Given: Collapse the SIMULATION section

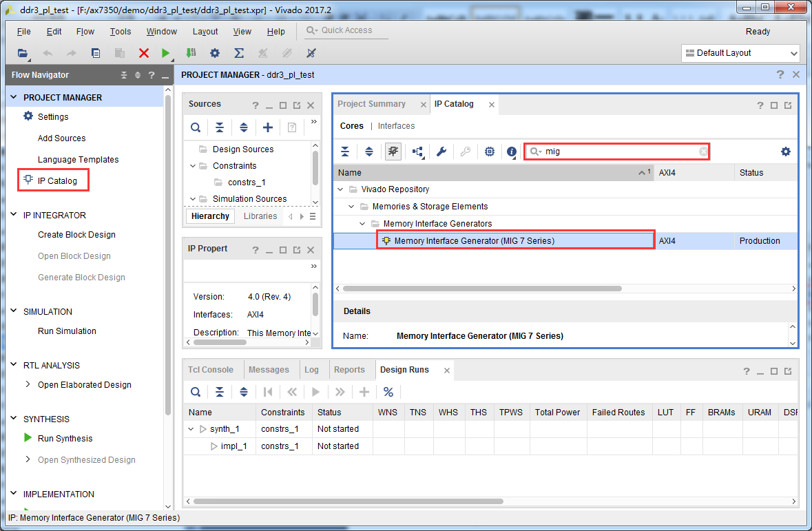Looking at the screenshot, I should tap(14, 311).
